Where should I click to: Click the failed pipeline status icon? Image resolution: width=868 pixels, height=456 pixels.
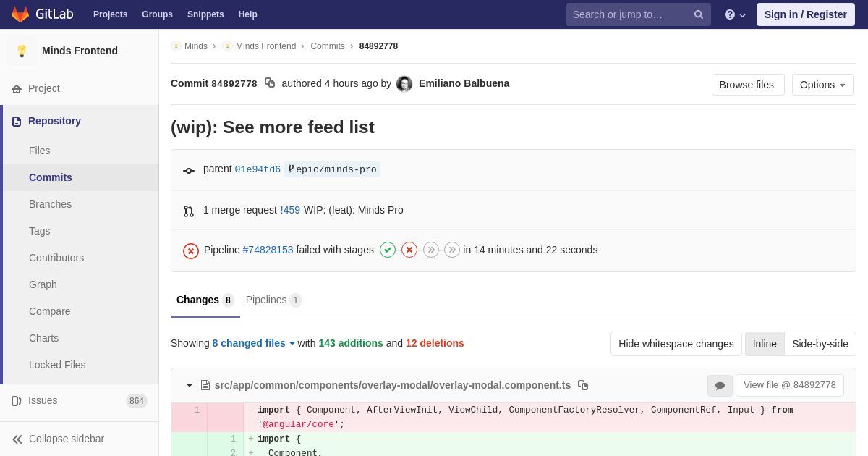pyautogui.click(x=191, y=251)
